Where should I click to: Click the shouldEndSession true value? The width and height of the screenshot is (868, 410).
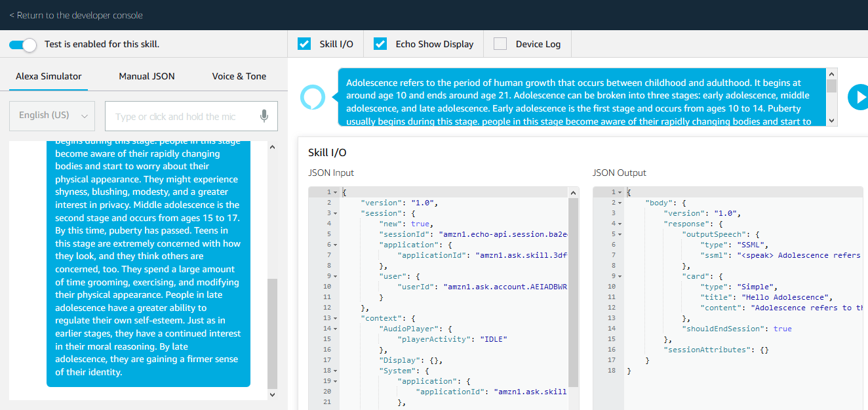click(782, 329)
